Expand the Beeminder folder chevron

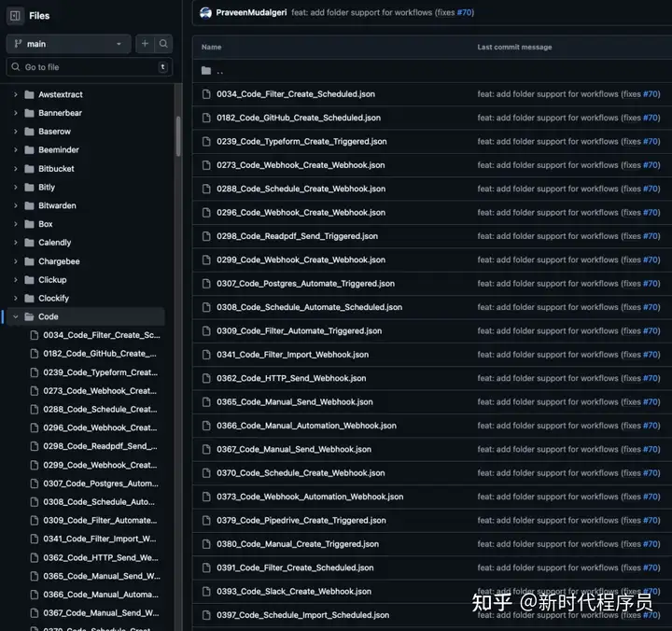[x=16, y=149]
